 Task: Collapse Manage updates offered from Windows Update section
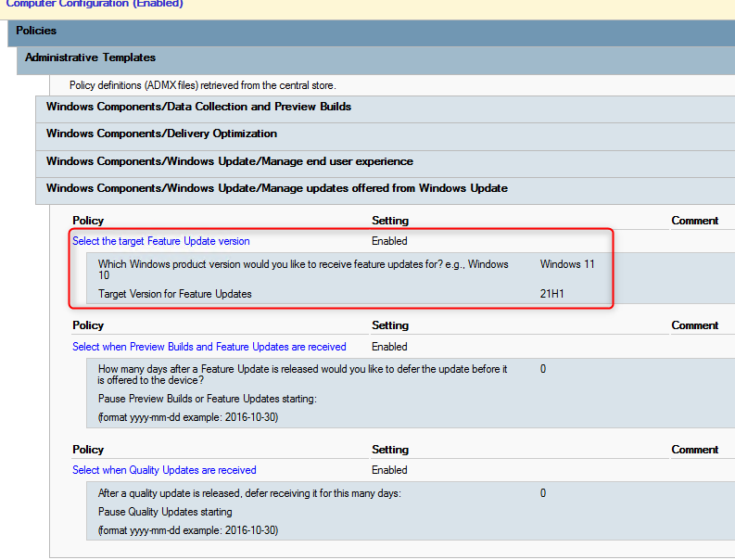click(386, 189)
